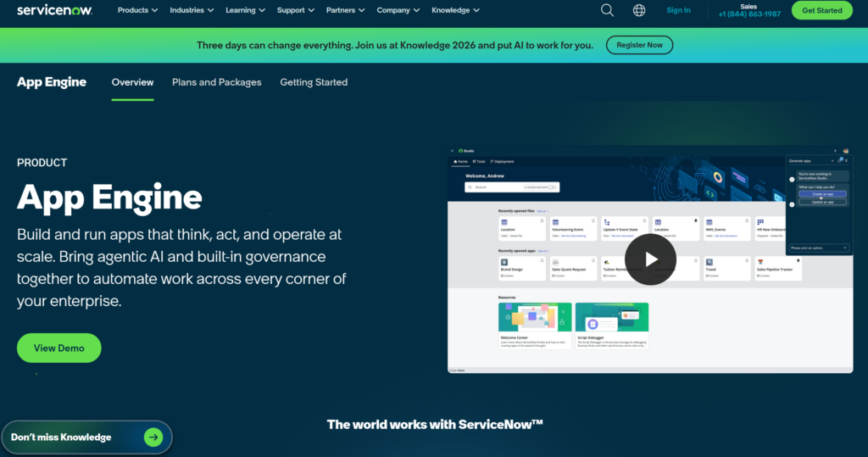Switch to the Overview tab
The image size is (868, 457).
pyautogui.click(x=132, y=82)
